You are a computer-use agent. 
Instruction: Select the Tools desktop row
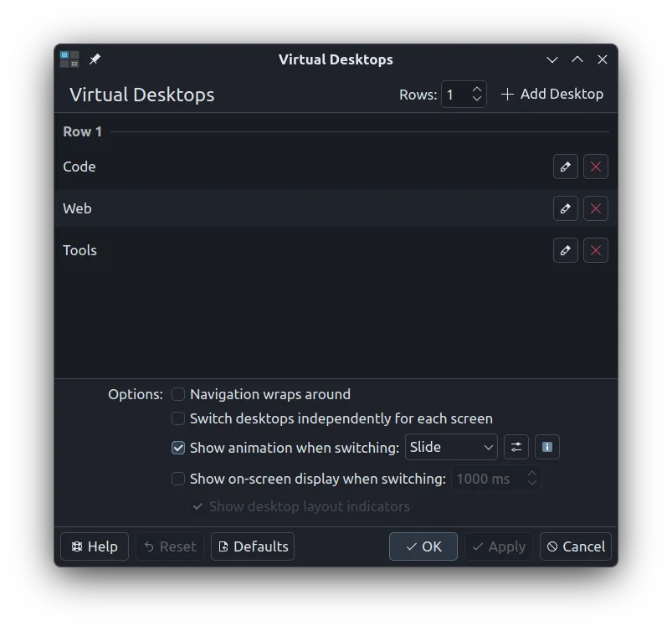click(x=336, y=250)
